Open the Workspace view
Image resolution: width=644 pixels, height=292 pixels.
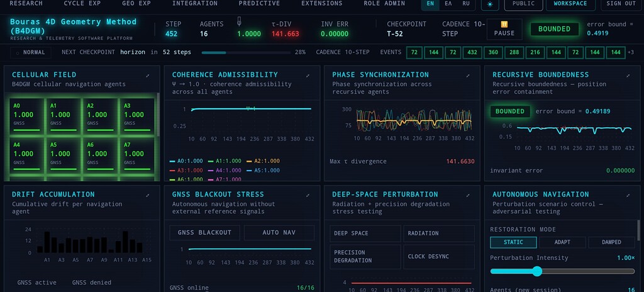pos(570,4)
